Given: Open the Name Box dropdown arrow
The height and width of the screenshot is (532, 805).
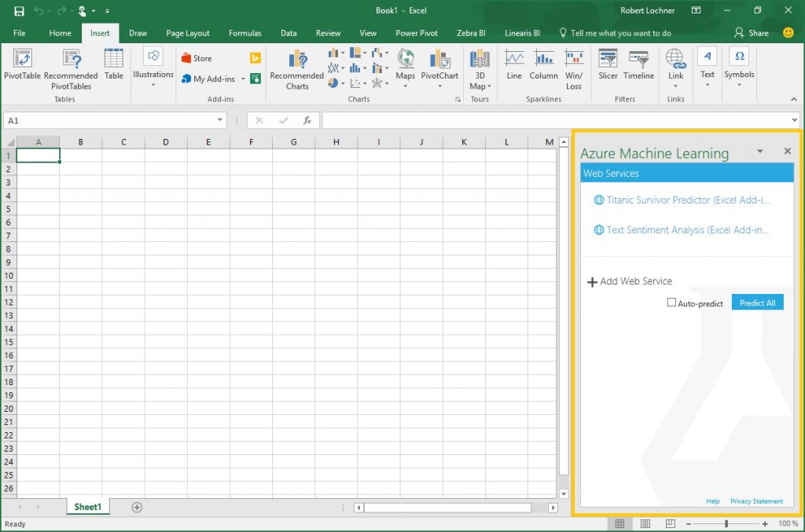Looking at the screenshot, I should [221, 120].
